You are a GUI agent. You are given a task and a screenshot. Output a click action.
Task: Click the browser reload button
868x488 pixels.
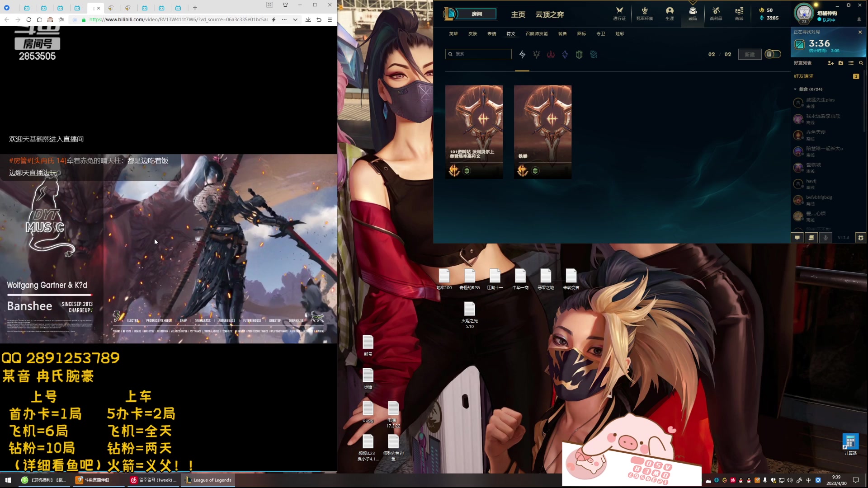[28, 19]
